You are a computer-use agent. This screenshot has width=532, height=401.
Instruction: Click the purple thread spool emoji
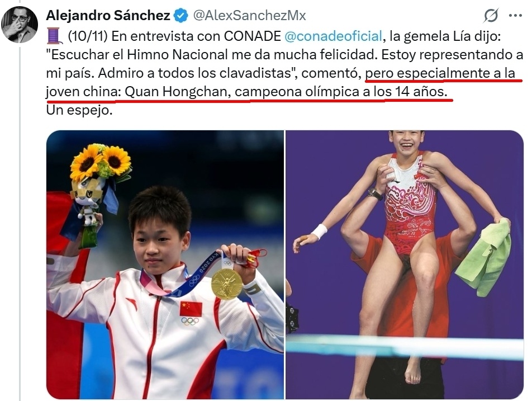(54, 36)
